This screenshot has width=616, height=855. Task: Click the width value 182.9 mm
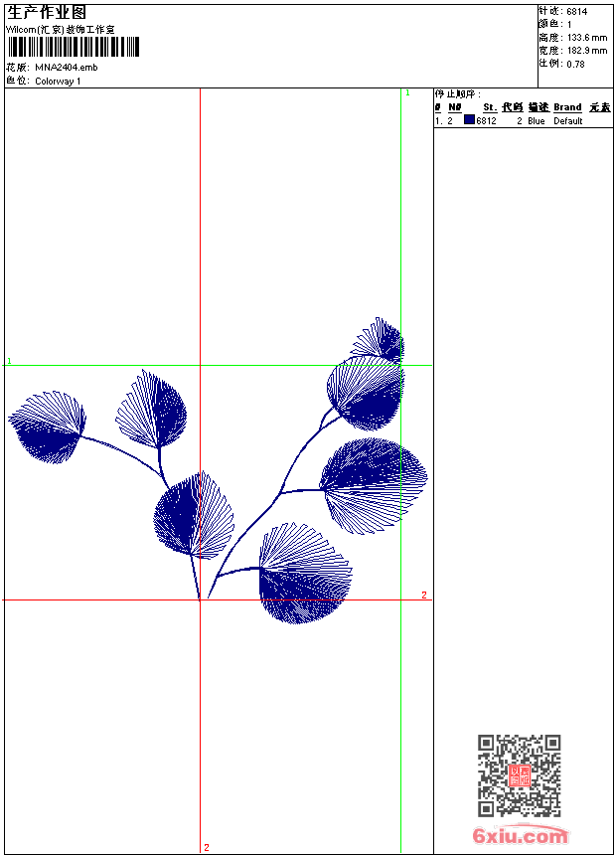click(x=587, y=51)
